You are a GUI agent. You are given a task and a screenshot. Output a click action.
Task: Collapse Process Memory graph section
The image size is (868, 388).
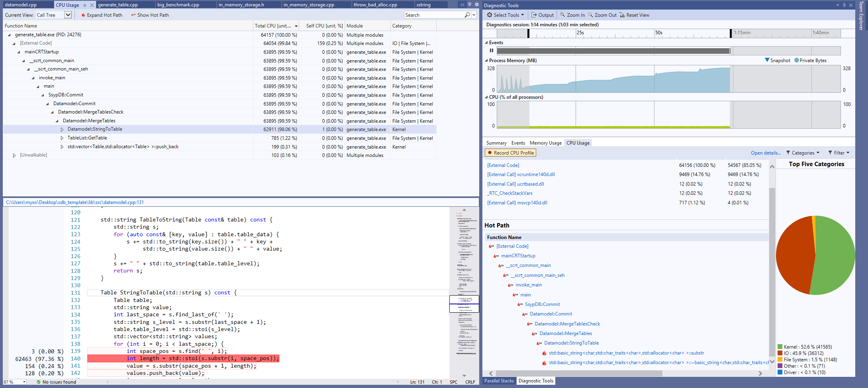click(x=486, y=61)
